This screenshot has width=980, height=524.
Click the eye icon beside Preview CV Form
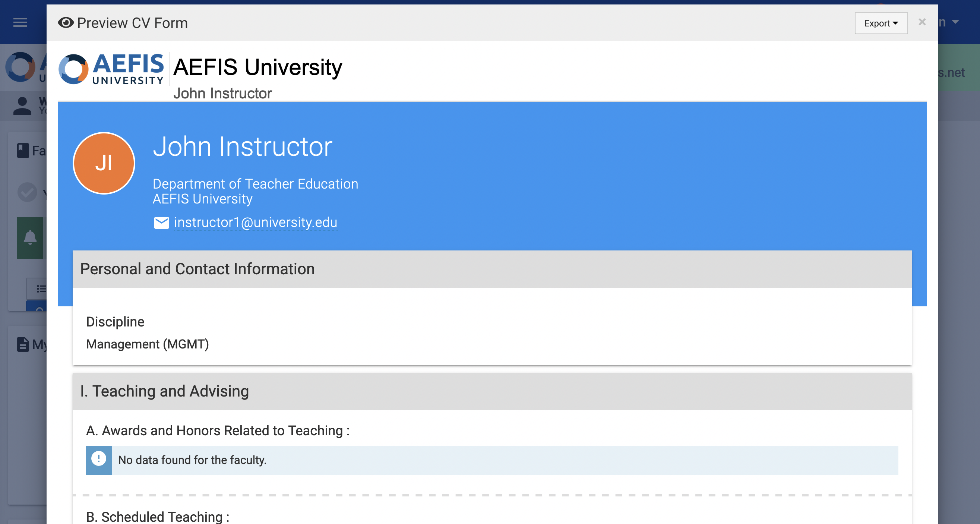pyautogui.click(x=66, y=23)
